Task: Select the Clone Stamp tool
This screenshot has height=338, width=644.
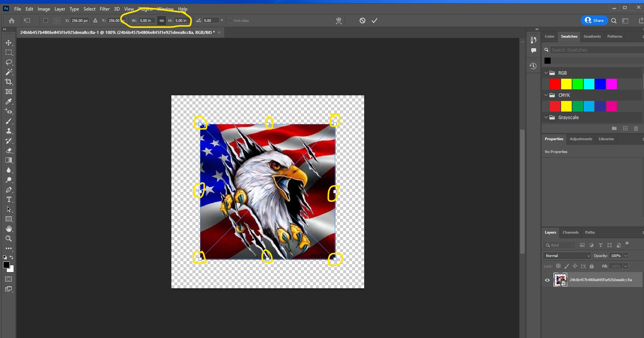Action: (9, 131)
